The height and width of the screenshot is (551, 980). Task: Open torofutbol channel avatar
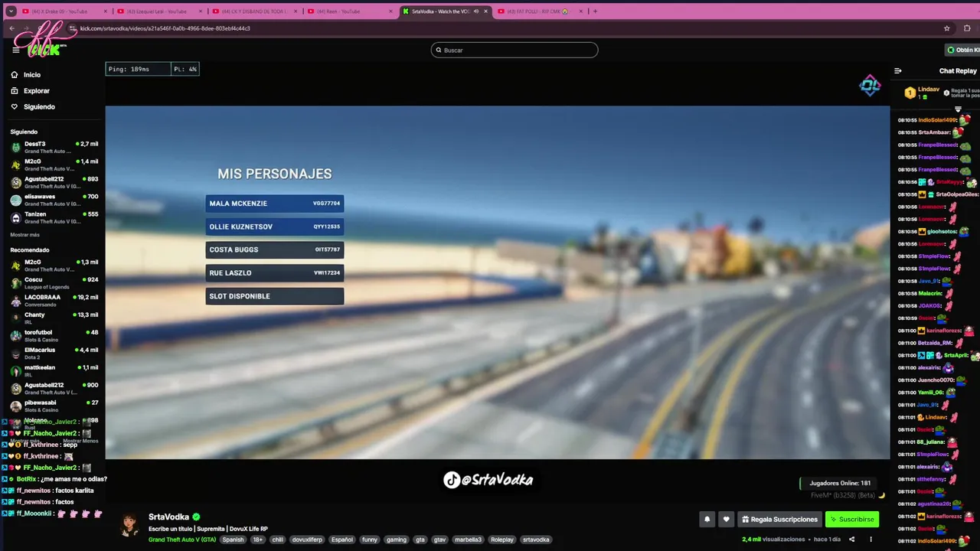[x=16, y=336]
